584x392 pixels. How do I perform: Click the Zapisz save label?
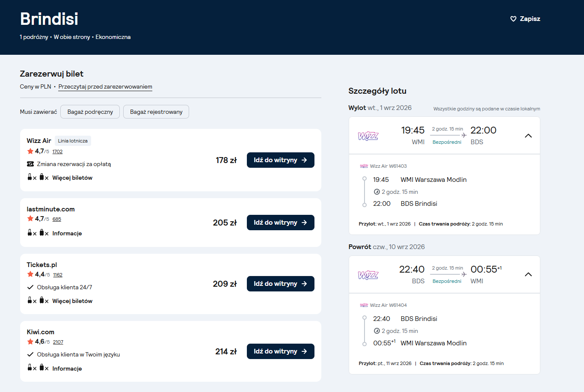click(x=530, y=19)
